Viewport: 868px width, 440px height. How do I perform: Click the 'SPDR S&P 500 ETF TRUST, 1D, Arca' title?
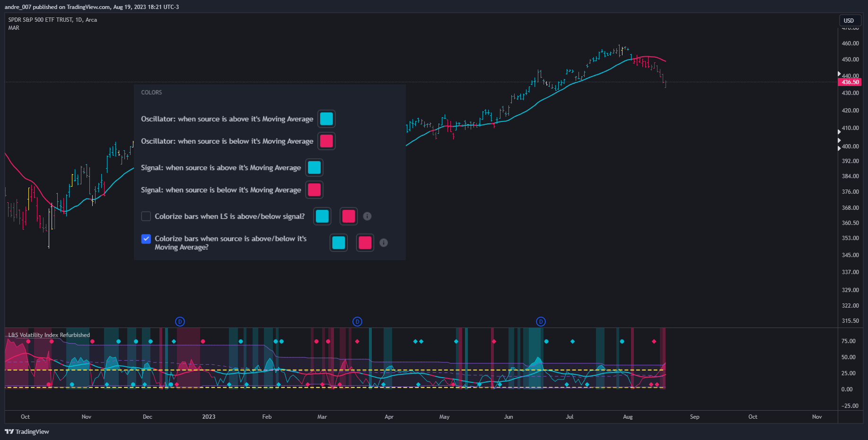tap(53, 20)
